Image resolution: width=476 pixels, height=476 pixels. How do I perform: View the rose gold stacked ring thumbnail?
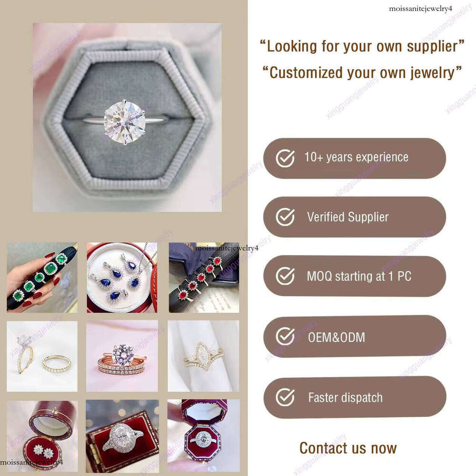(122, 356)
